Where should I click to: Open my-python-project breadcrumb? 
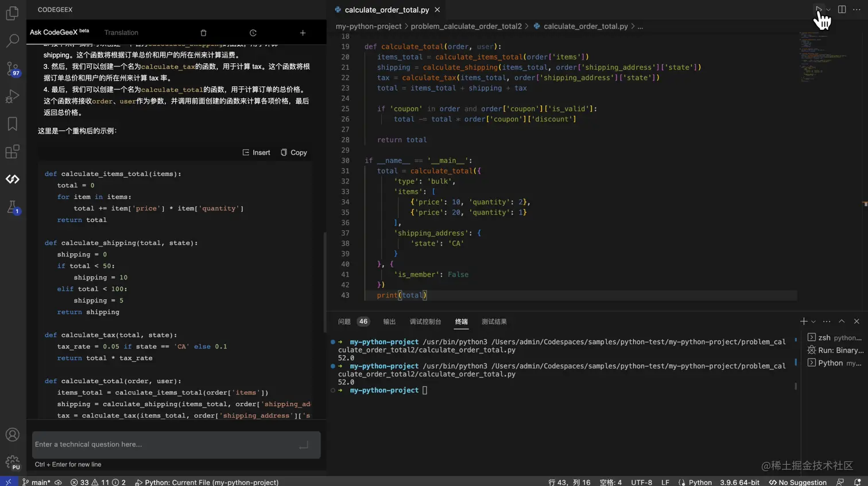(369, 26)
